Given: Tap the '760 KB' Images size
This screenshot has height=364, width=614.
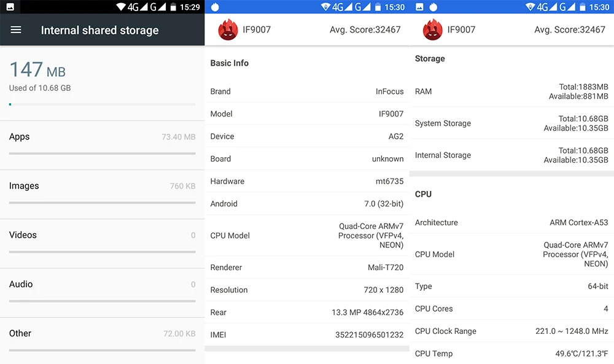Looking at the screenshot, I should (x=182, y=187).
